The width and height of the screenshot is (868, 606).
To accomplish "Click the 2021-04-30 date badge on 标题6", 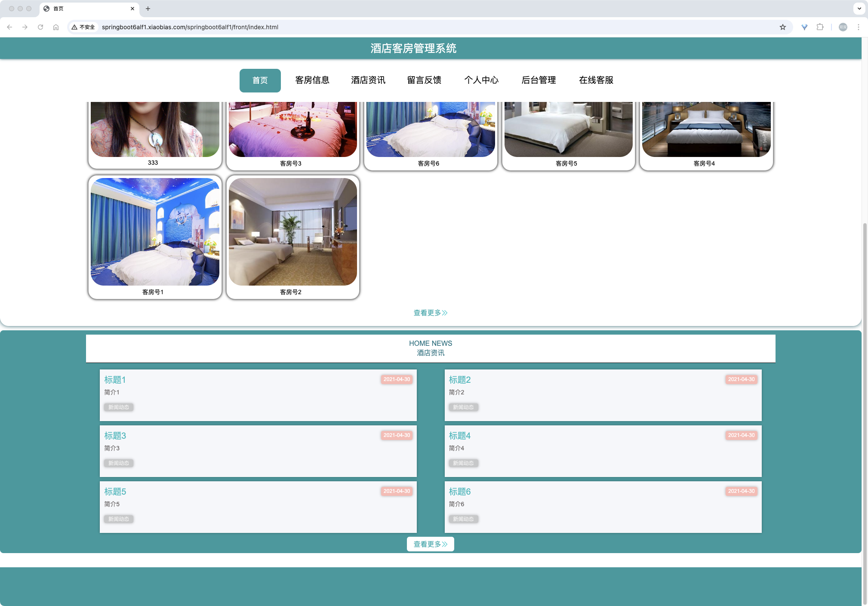I will click(x=742, y=491).
